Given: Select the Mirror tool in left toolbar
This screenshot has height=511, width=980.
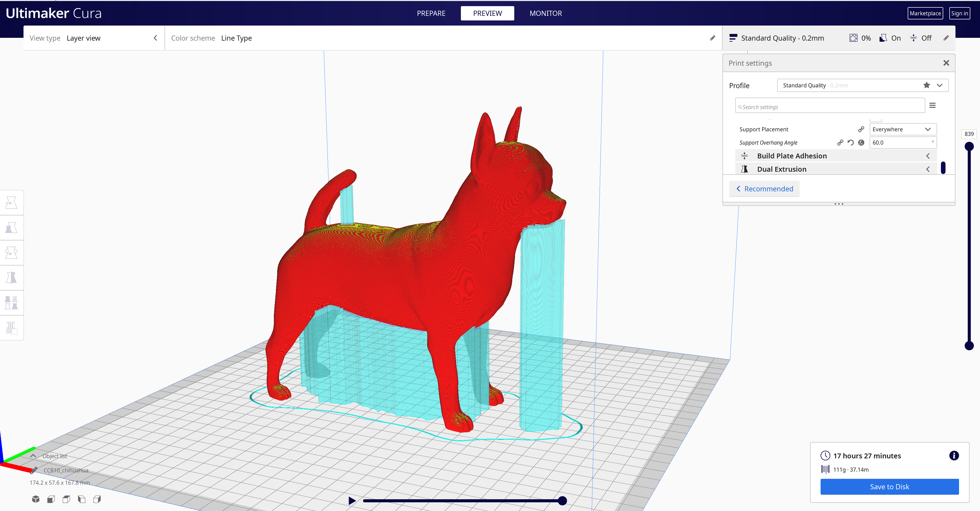Looking at the screenshot, I should click(x=11, y=278).
